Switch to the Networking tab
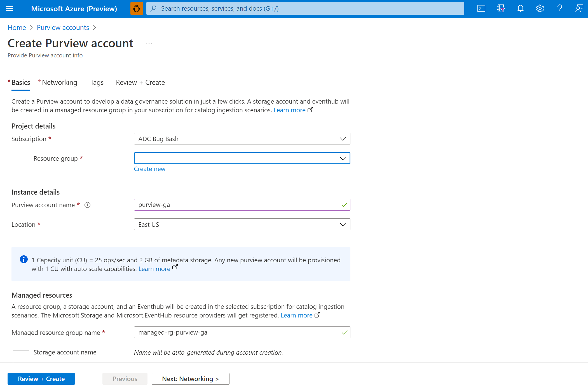Screen dimensions: 588x390 click(59, 83)
